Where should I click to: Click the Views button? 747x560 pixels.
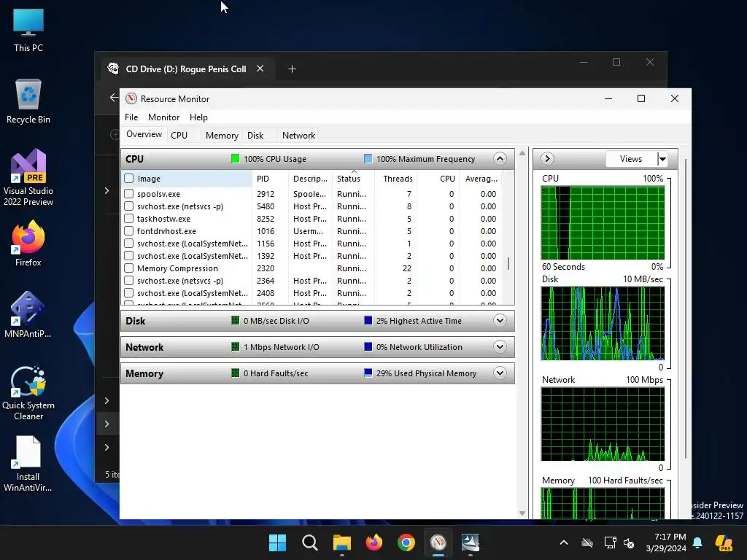click(631, 159)
